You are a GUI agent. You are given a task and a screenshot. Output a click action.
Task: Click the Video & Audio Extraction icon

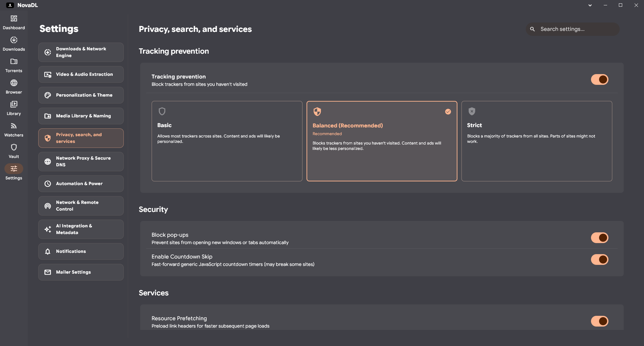[x=48, y=74]
